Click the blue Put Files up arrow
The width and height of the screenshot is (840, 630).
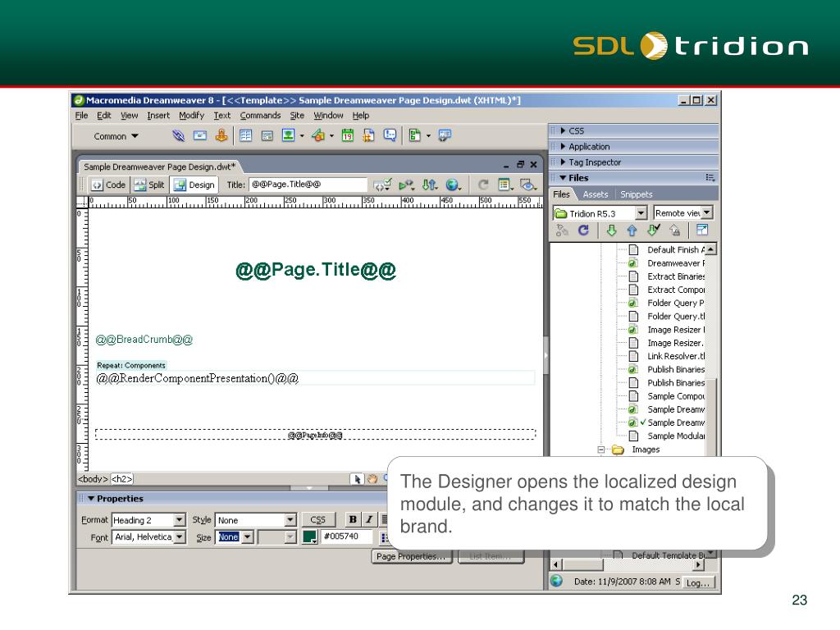[x=632, y=231]
